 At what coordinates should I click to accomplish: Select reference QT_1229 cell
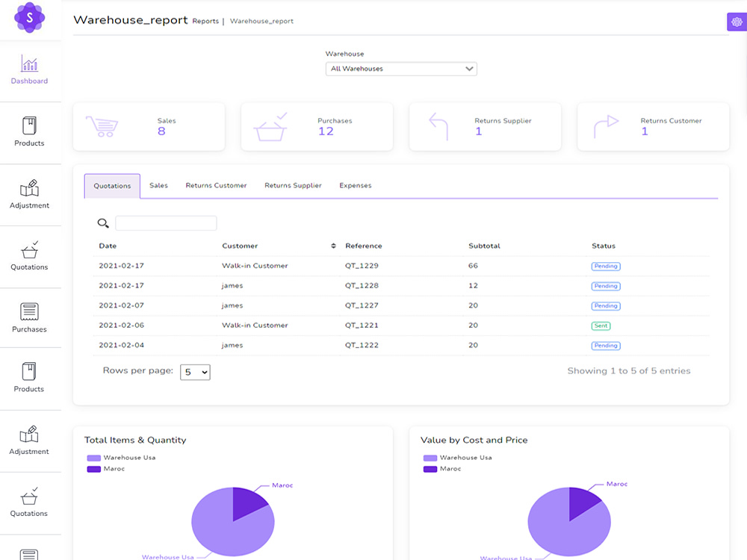pos(362,266)
